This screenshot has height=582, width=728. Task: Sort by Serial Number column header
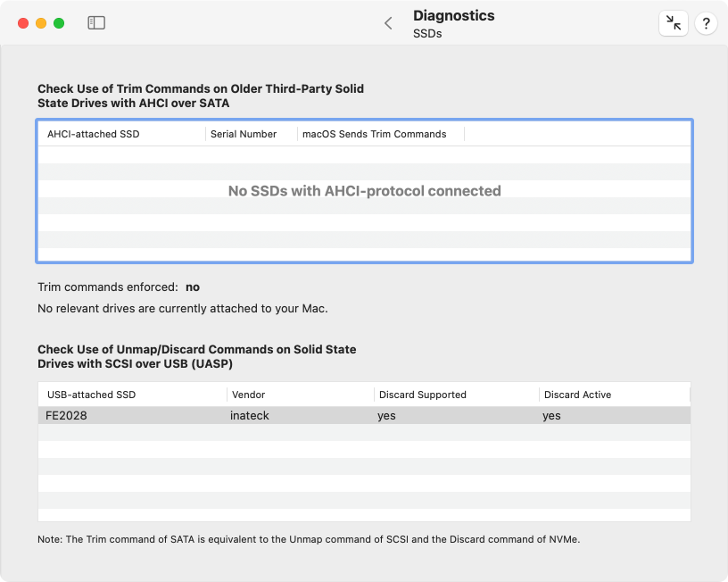(252, 134)
